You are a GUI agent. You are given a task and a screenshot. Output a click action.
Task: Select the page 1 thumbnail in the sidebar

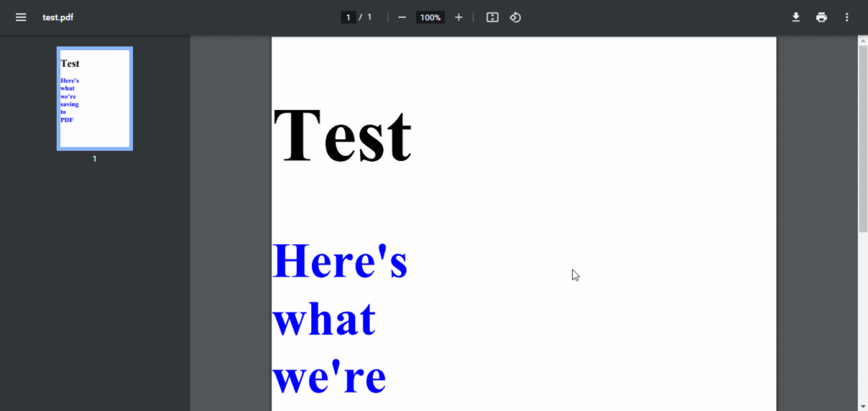click(94, 98)
